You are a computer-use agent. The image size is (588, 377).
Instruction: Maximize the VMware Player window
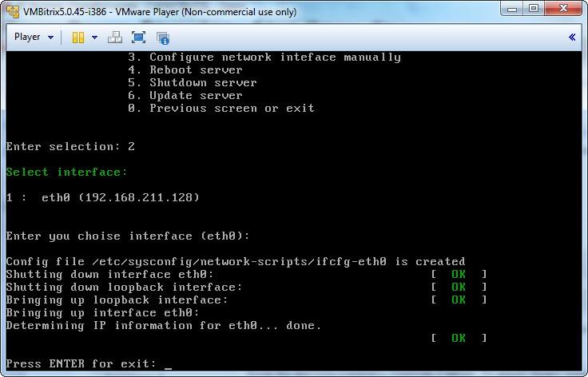(534, 9)
